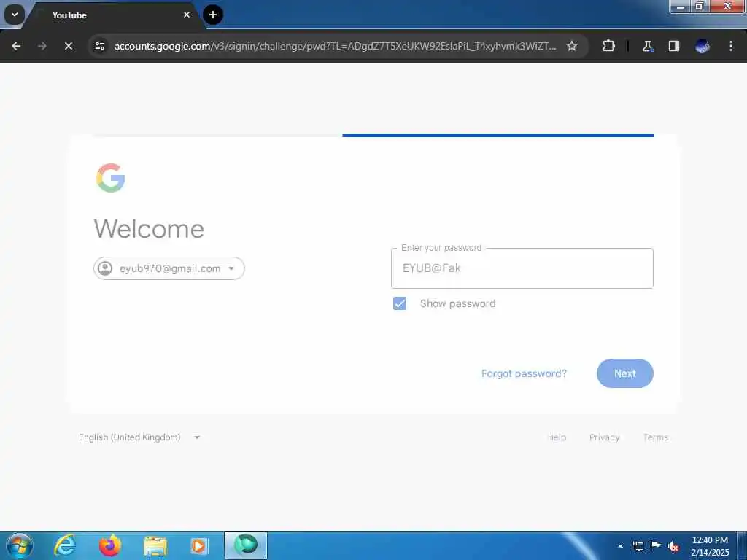Open a new browser tab
Screen dimensions: 747x560
pos(213,15)
